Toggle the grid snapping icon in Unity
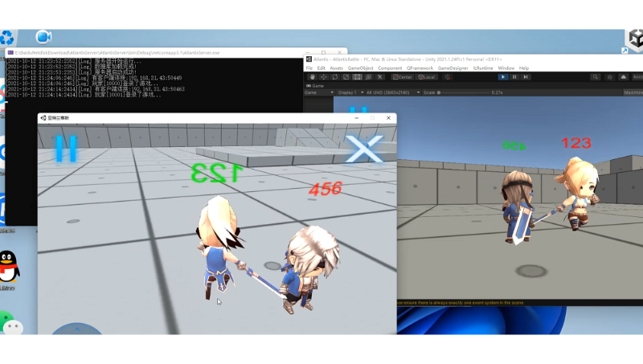This screenshot has width=643, height=364. click(x=448, y=77)
